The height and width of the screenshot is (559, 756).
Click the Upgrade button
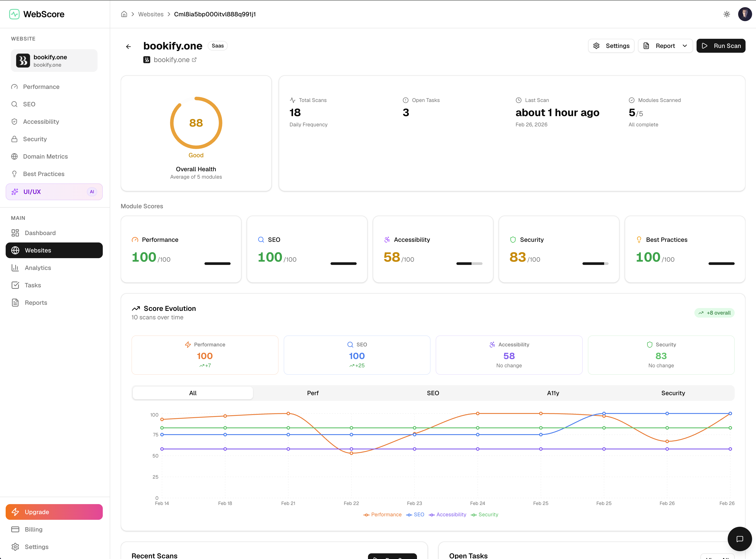pyautogui.click(x=54, y=512)
